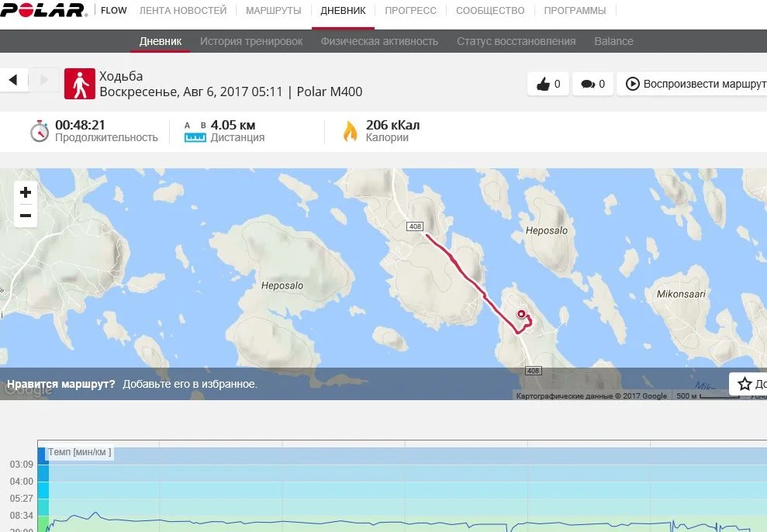This screenshot has width=767, height=532.
Task: Go to previous training with left arrow
Action: click(x=13, y=80)
